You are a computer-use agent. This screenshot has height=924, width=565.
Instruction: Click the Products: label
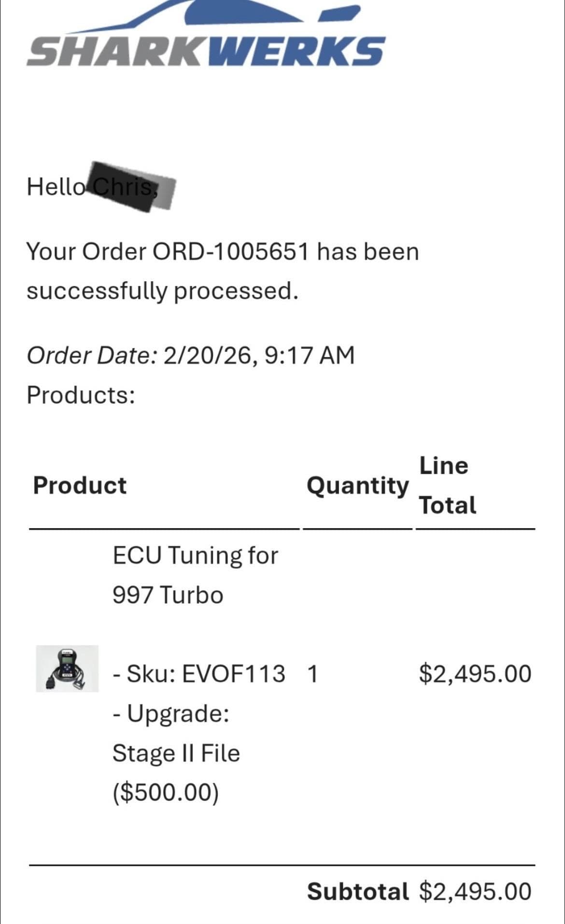click(x=81, y=395)
